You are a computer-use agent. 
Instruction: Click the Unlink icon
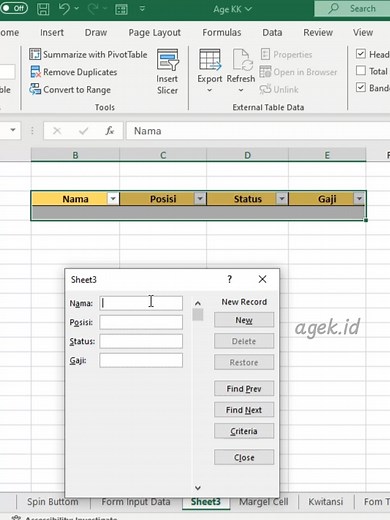coord(266,89)
